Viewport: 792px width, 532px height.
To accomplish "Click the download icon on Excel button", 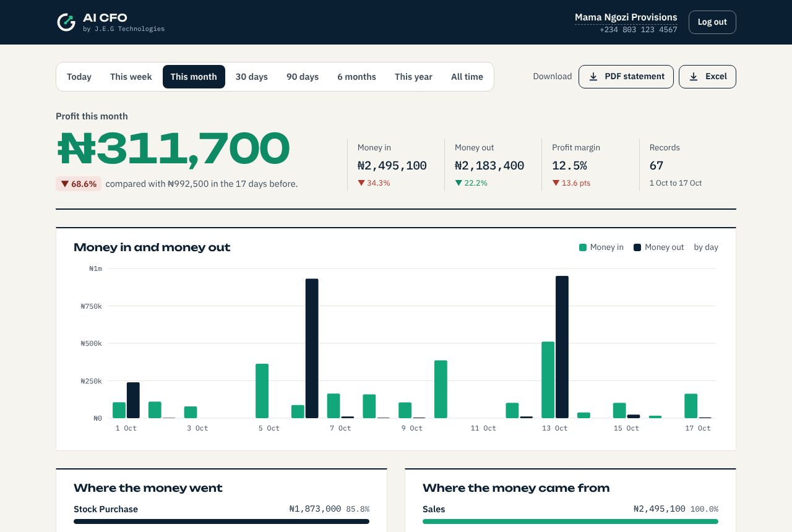I will [x=694, y=77].
